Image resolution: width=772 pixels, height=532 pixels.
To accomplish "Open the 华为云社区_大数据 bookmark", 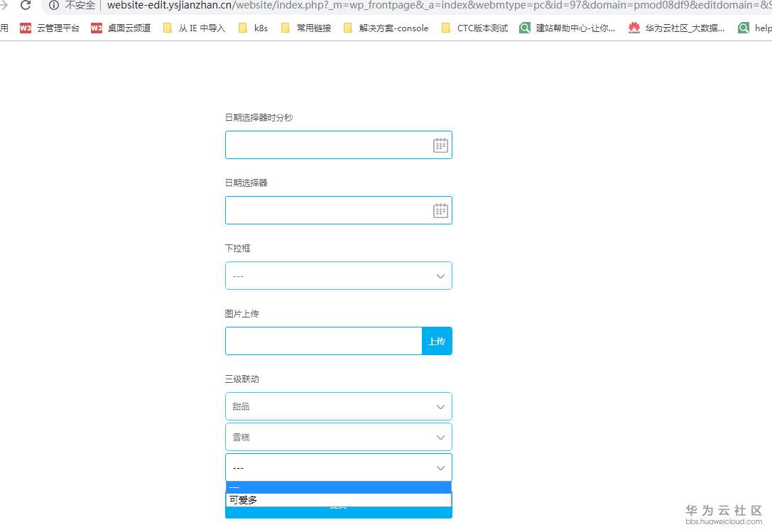I will click(x=677, y=28).
